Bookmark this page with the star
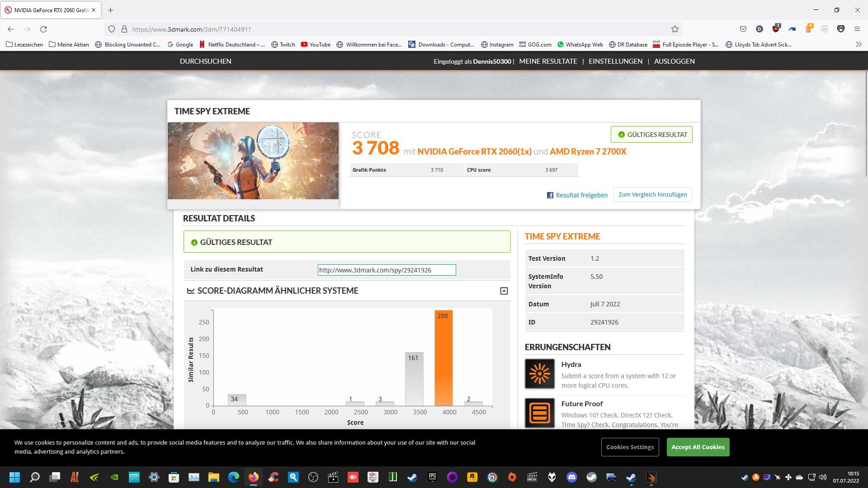The width and height of the screenshot is (868, 488). [x=675, y=29]
